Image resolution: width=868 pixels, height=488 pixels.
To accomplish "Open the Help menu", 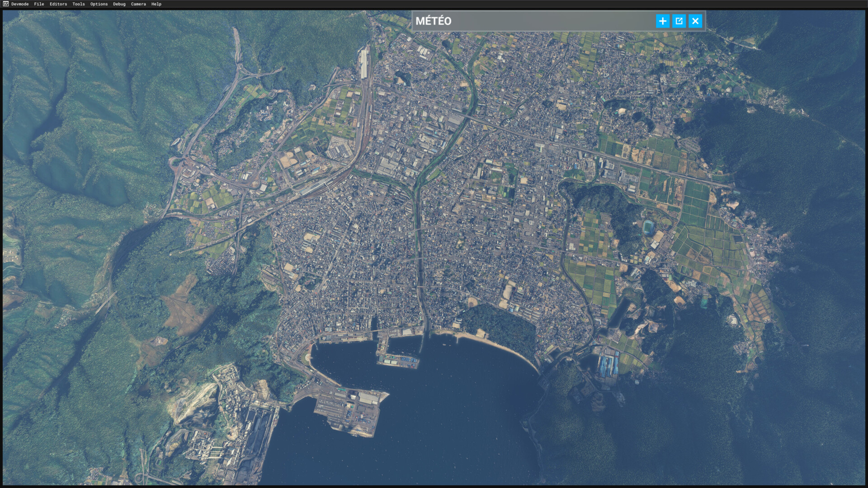I will tap(156, 4).
